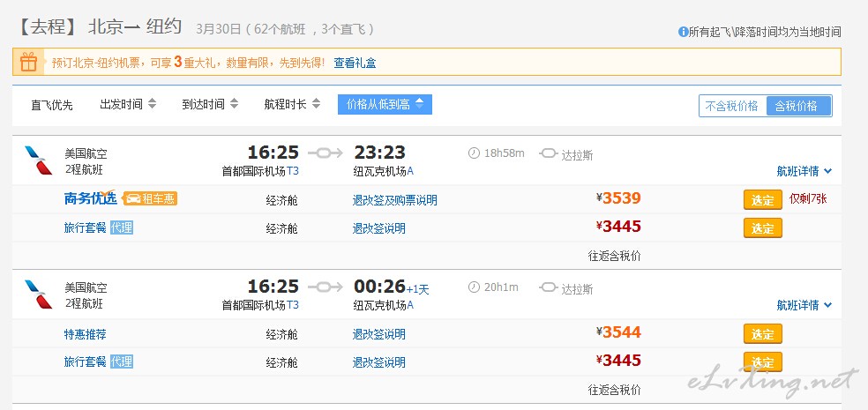Click the 00:26 arrival time
The height and width of the screenshot is (410, 868).
click(x=379, y=286)
